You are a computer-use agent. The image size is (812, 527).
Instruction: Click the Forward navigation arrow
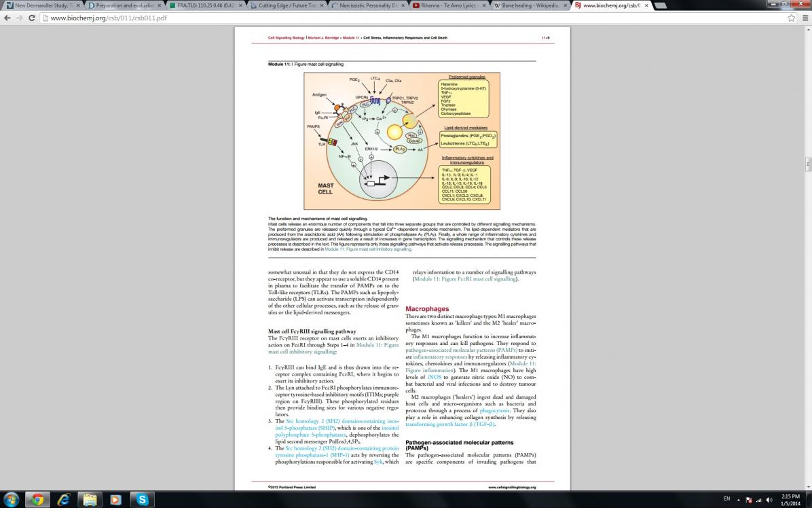point(20,18)
